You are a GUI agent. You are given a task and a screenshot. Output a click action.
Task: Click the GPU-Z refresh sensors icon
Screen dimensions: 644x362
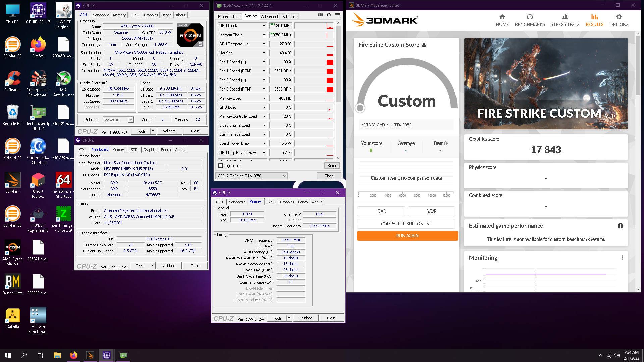point(329,15)
